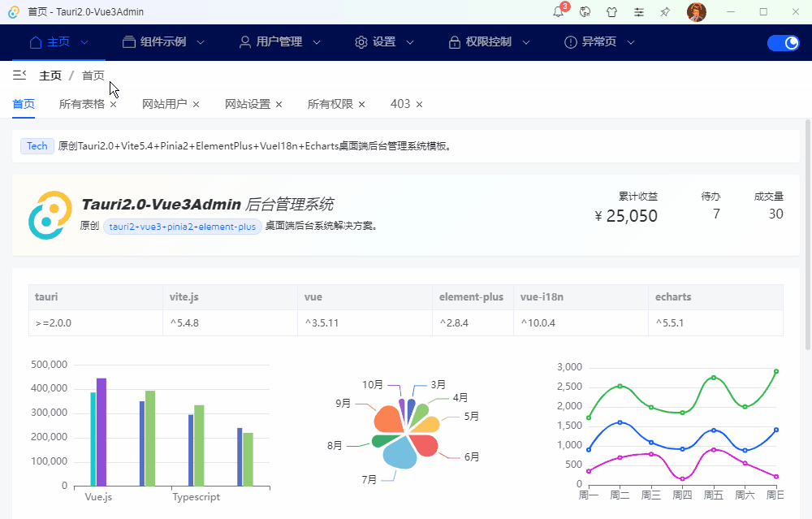This screenshot has width=812, height=519.
Task: Click the app logo in title bar
Action: [x=14, y=12]
